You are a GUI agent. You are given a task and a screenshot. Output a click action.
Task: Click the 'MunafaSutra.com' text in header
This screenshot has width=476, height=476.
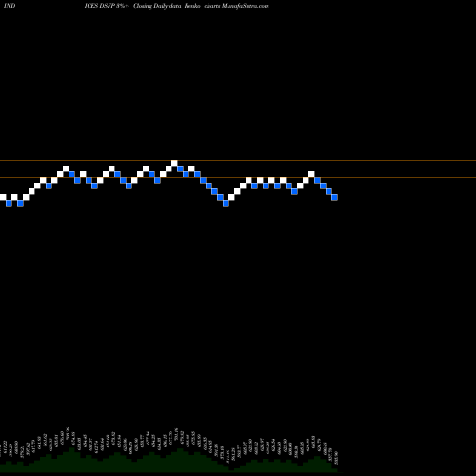click(x=245, y=6)
